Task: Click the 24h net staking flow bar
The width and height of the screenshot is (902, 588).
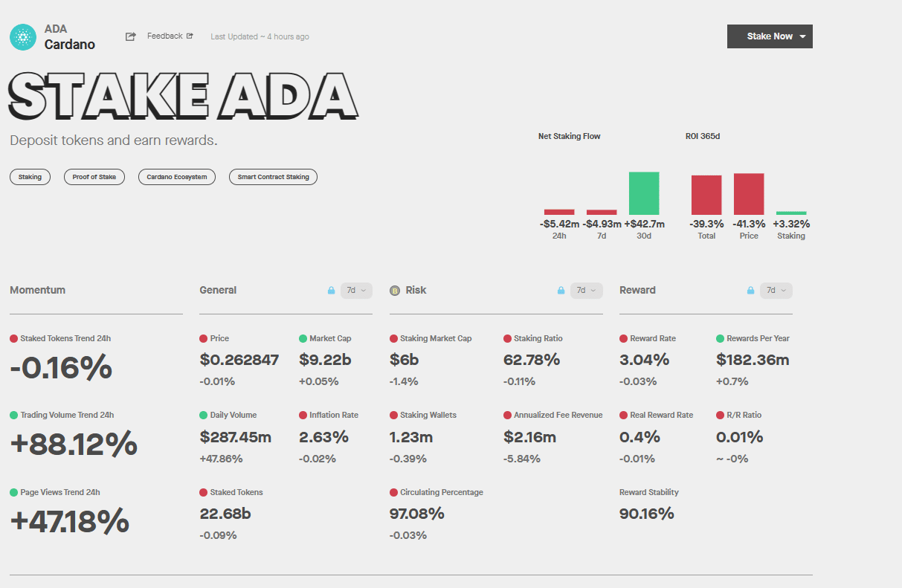Action: (559, 212)
